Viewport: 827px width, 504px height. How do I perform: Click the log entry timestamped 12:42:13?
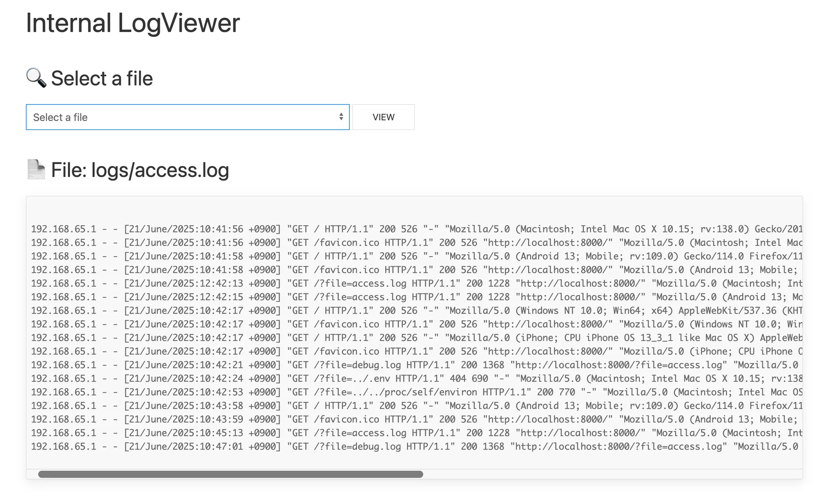click(202, 284)
